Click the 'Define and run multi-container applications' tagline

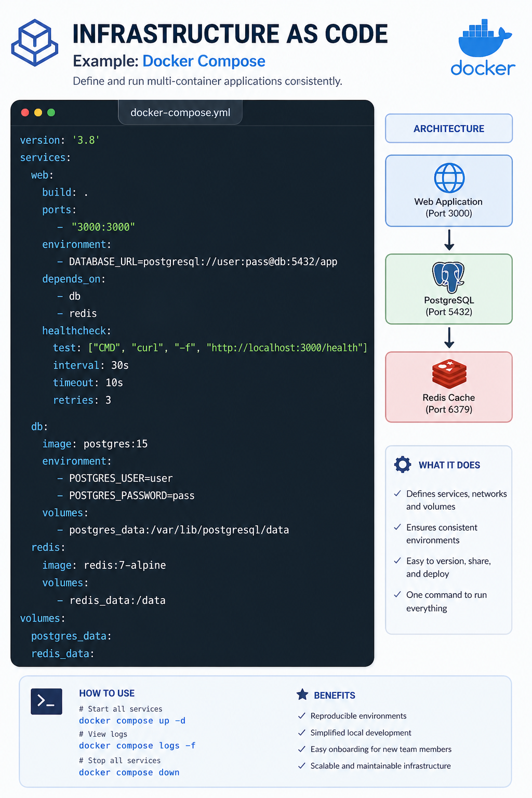(x=207, y=81)
